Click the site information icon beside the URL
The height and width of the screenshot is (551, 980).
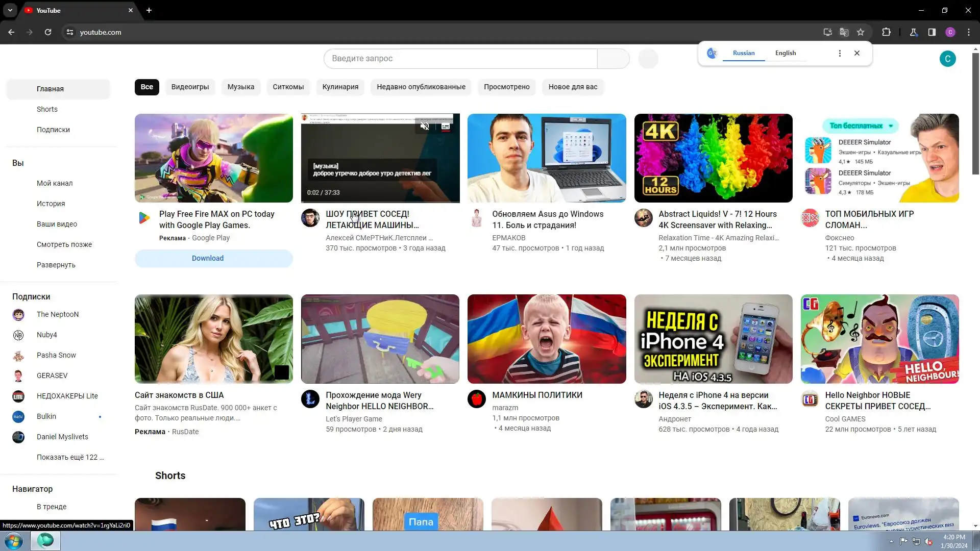click(x=70, y=32)
